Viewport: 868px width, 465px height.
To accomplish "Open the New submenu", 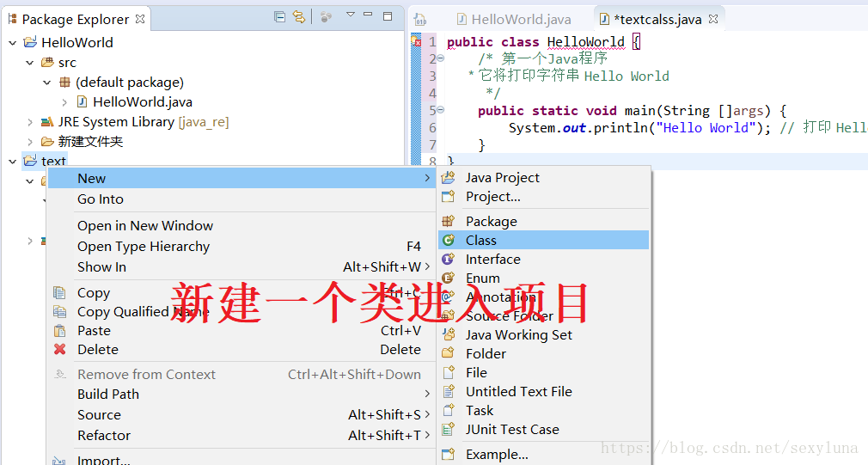I will pyautogui.click(x=241, y=178).
